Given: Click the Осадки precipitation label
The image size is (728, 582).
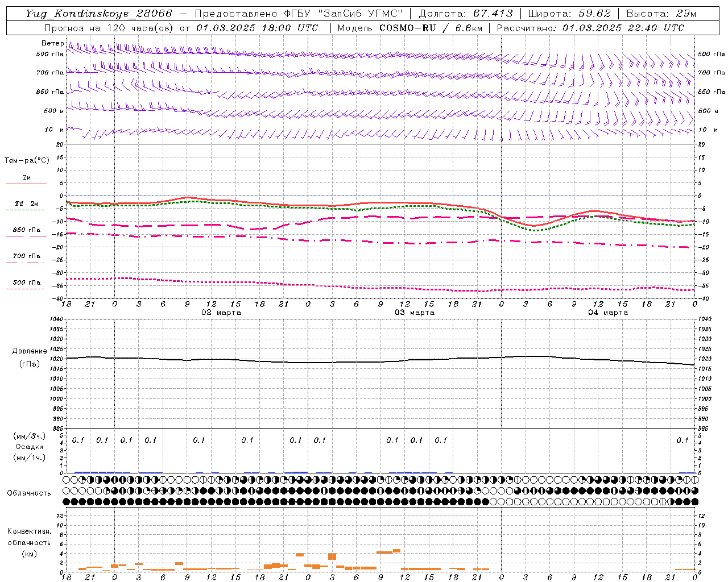Looking at the screenshot, I should click(30, 447).
